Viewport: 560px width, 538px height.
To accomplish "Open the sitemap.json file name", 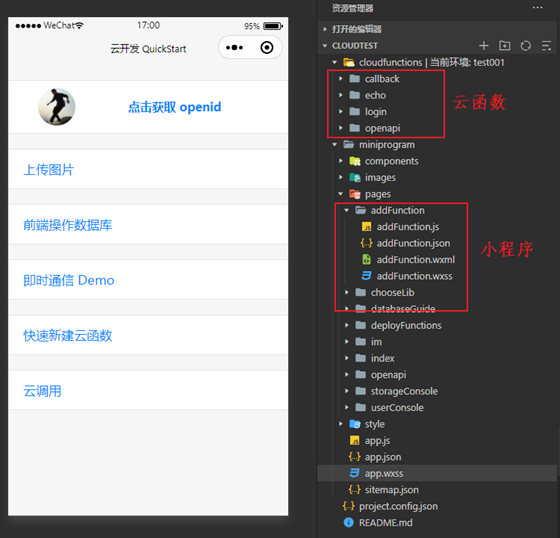I will pyautogui.click(x=391, y=490).
